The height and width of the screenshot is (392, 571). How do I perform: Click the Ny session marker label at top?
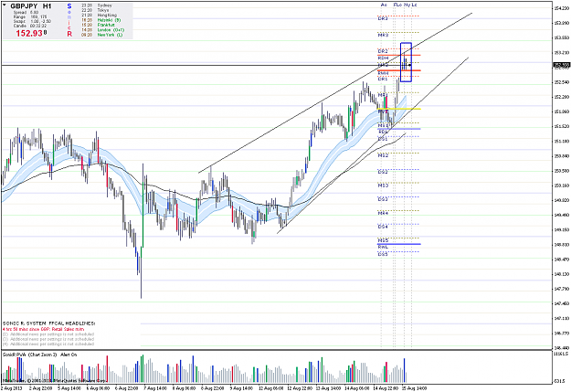pos(407,5)
